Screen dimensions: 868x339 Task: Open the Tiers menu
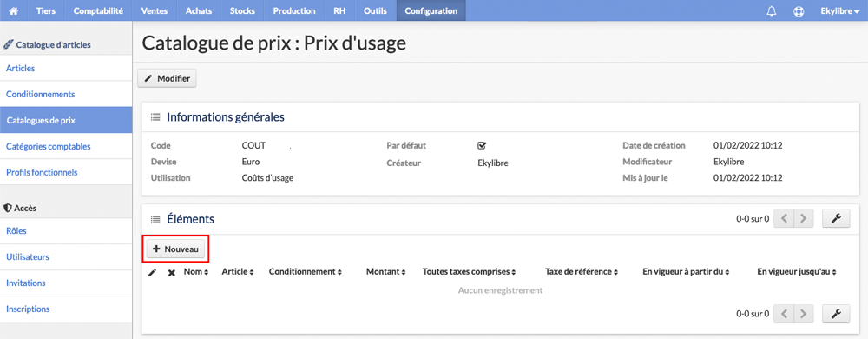click(x=46, y=10)
